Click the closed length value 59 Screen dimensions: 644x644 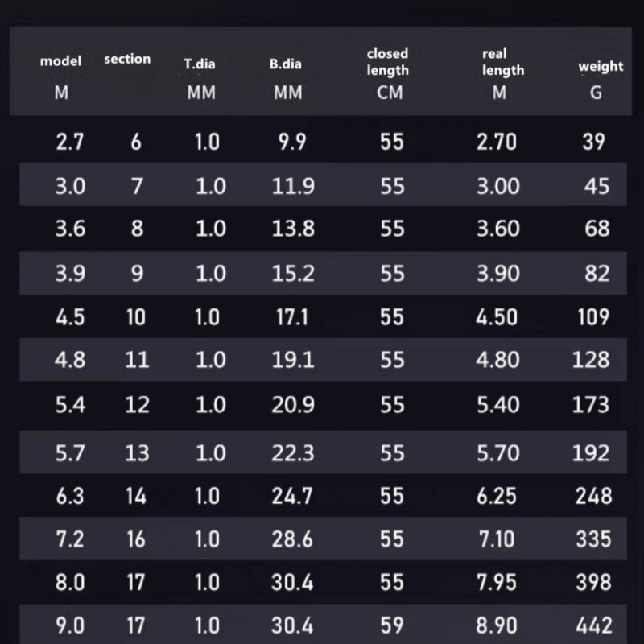pyautogui.click(x=392, y=625)
